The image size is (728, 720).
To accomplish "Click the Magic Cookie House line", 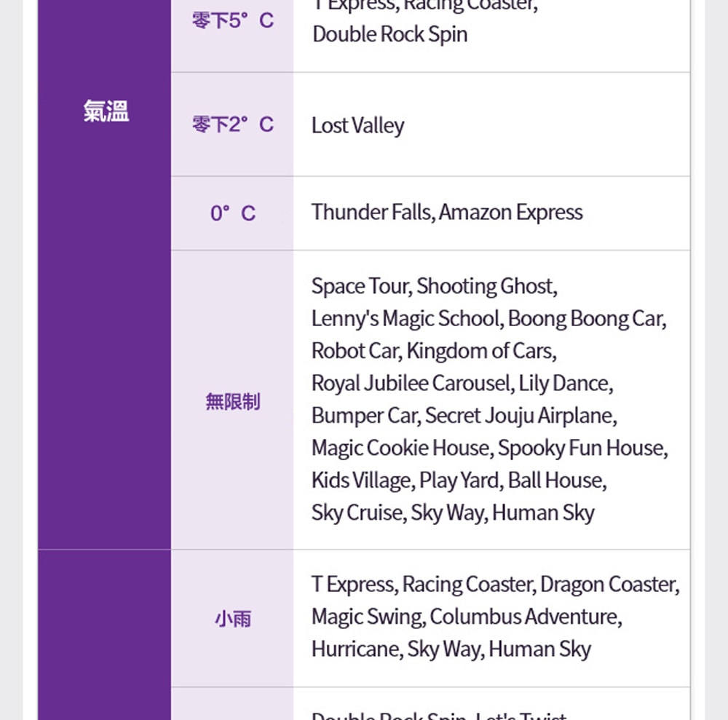I will (489, 448).
